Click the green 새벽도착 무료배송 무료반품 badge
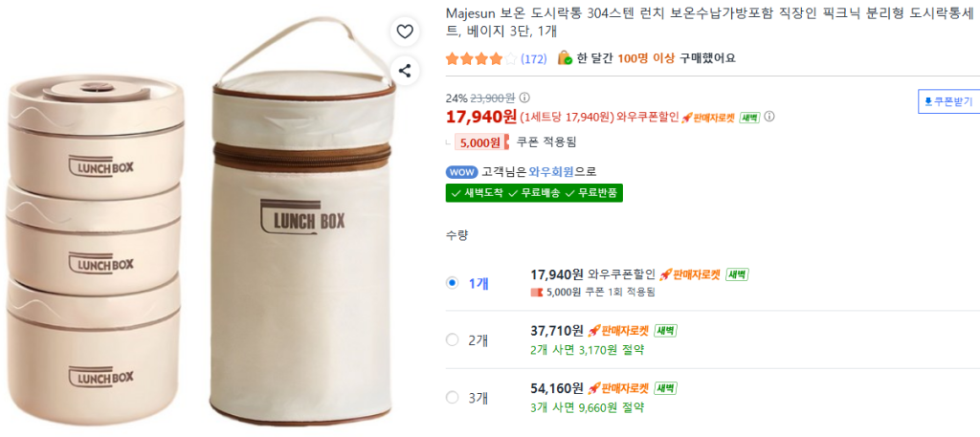 point(534,193)
